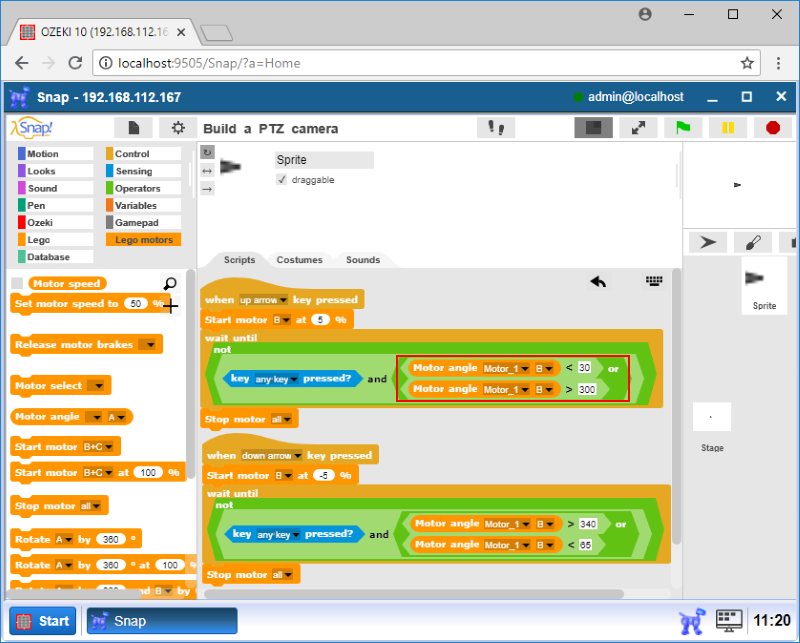Switch to the Sounds tab
The width and height of the screenshot is (800, 643).
[363, 260]
